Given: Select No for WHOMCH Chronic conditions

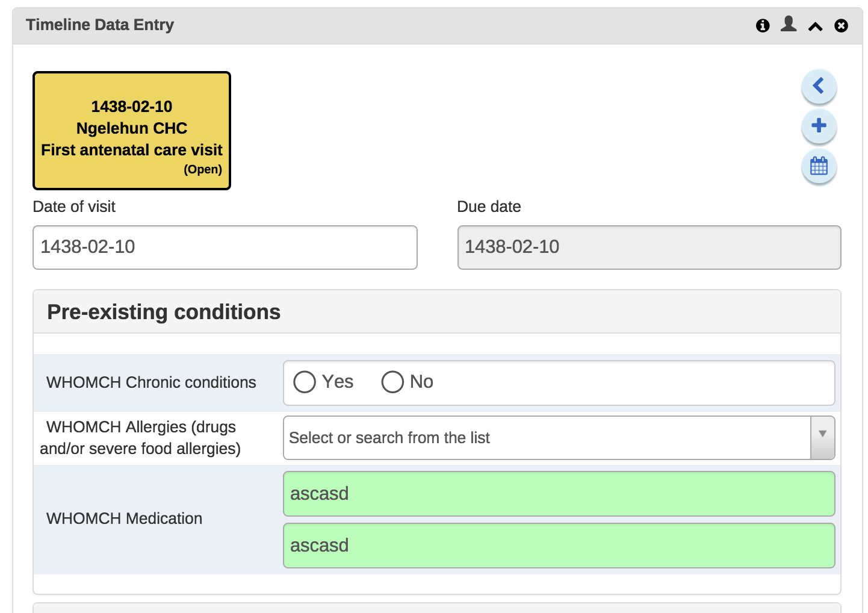Looking at the screenshot, I should 392,382.
